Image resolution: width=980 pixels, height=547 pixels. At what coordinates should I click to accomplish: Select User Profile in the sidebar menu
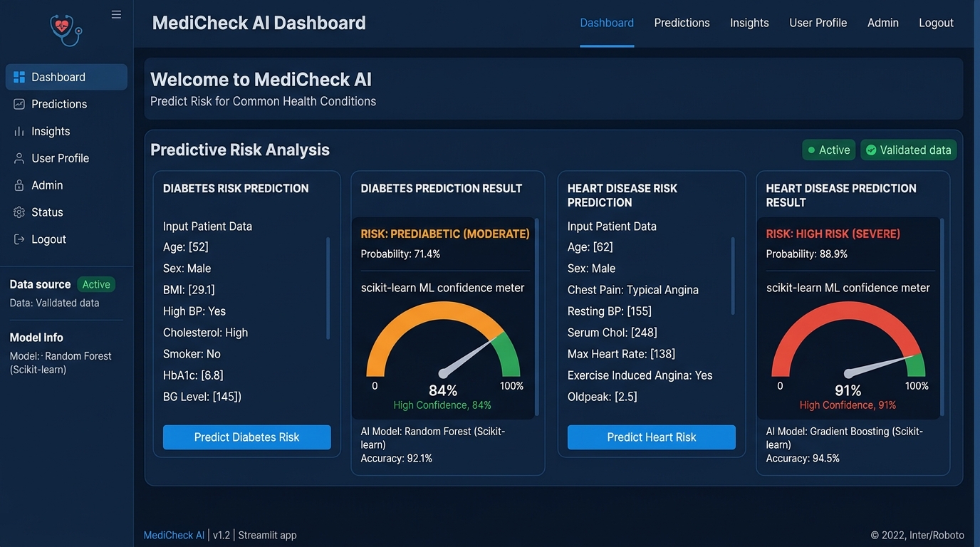pyautogui.click(x=66, y=158)
